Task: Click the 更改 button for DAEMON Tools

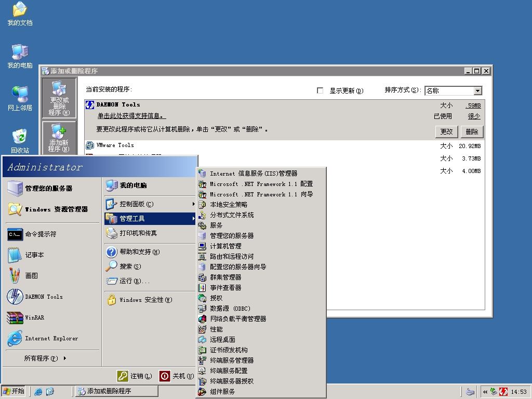Action: [446, 131]
